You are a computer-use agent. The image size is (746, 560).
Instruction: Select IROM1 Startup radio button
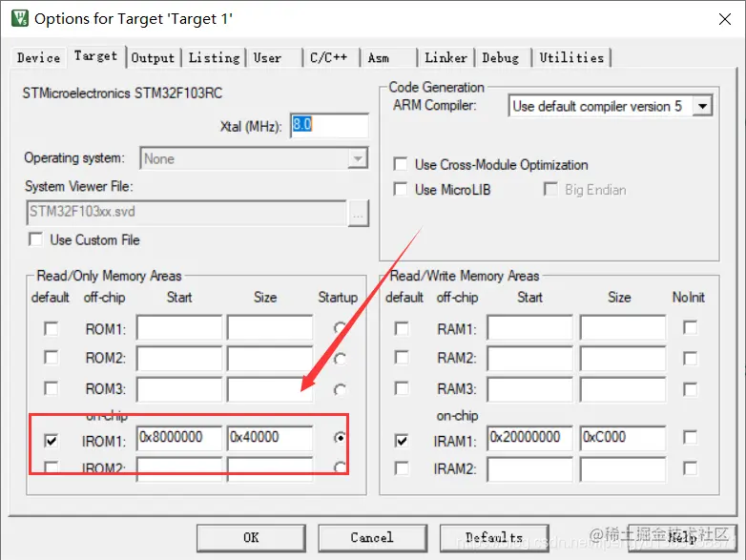(340, 437)
